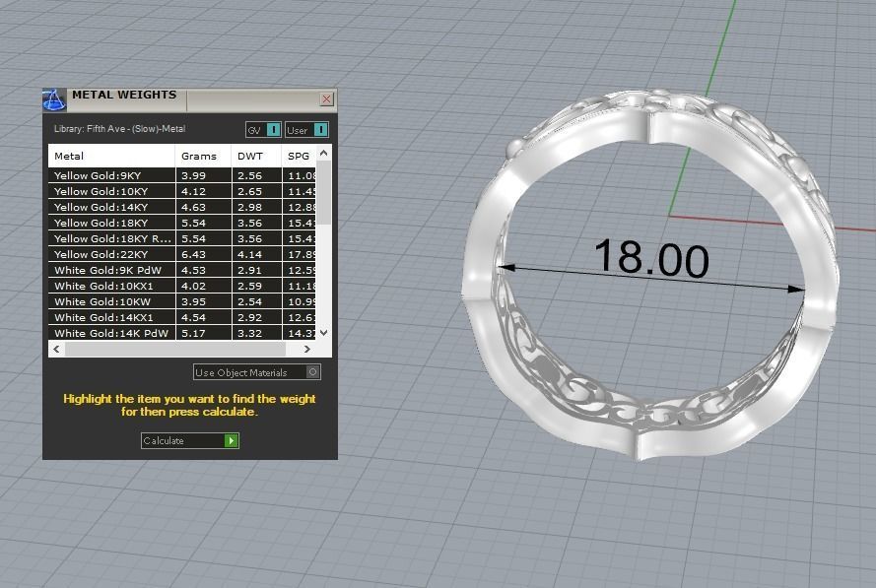The image size is (876, 588).
Task: Click the 18.00 dimension label
Action: (651, 258)
